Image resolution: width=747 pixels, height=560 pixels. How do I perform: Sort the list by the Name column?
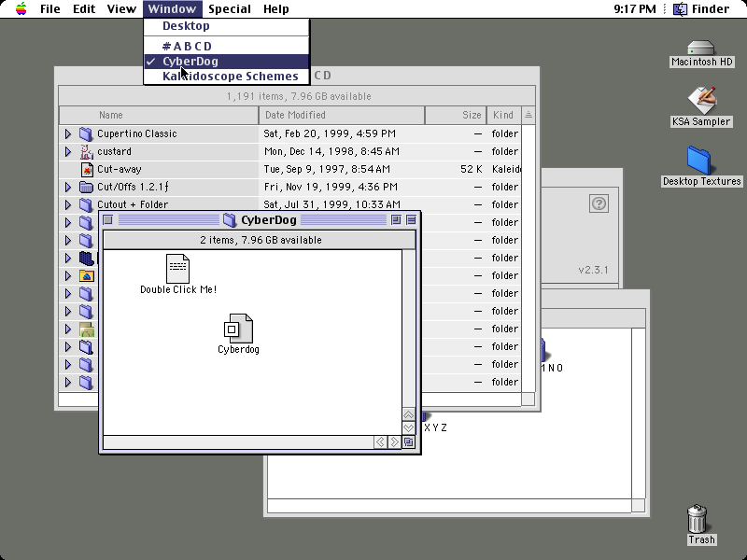[159, 115]
